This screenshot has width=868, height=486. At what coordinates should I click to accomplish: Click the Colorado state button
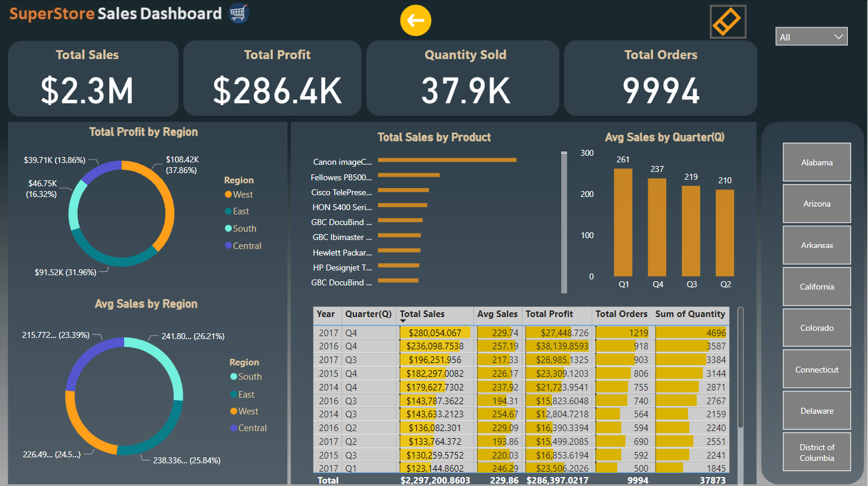pos(817,328)
